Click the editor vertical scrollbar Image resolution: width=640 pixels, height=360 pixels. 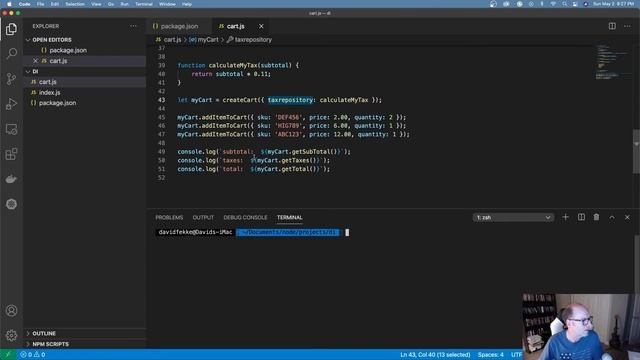636,151
